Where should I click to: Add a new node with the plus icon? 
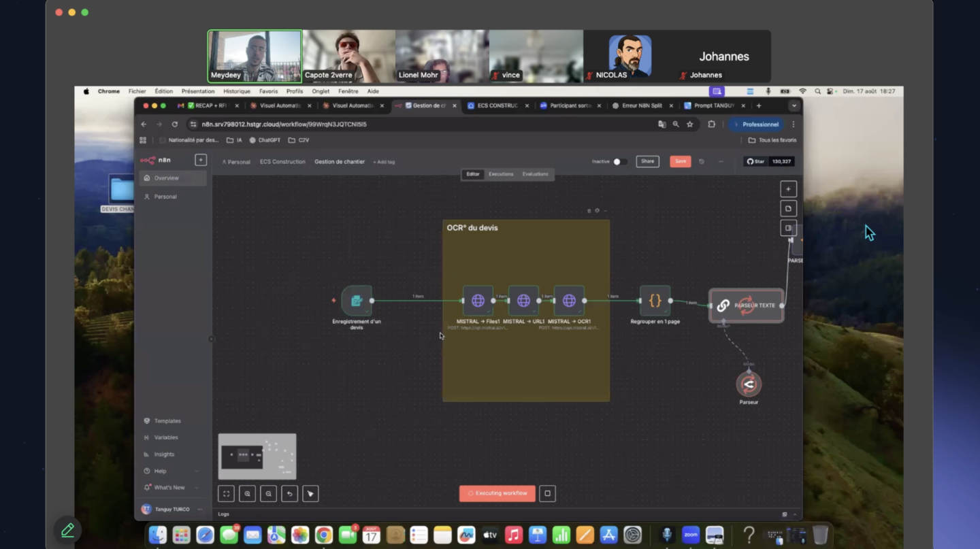click(x=788, y=188)
